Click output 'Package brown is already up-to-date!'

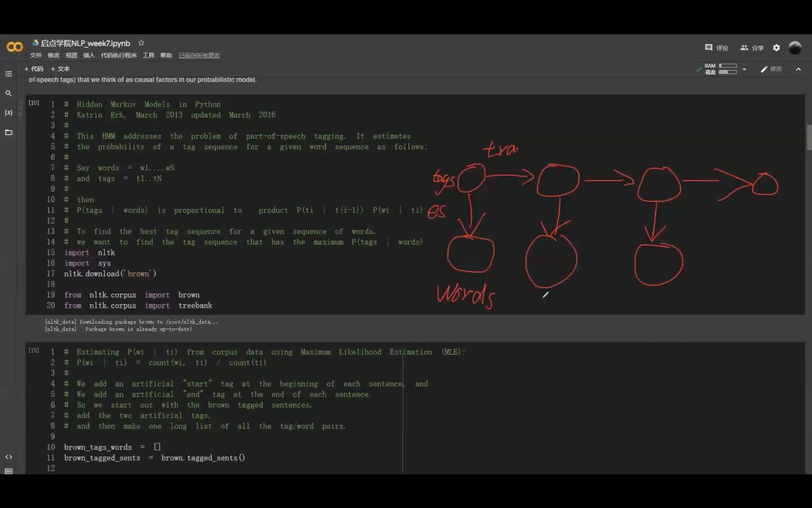coord(139,329)
